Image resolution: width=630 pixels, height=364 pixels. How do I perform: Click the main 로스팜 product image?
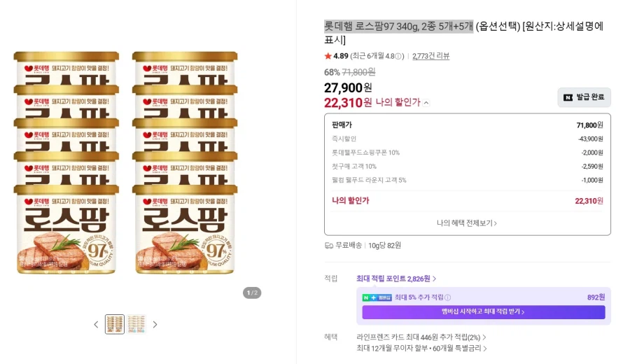(x=126, y=162)
